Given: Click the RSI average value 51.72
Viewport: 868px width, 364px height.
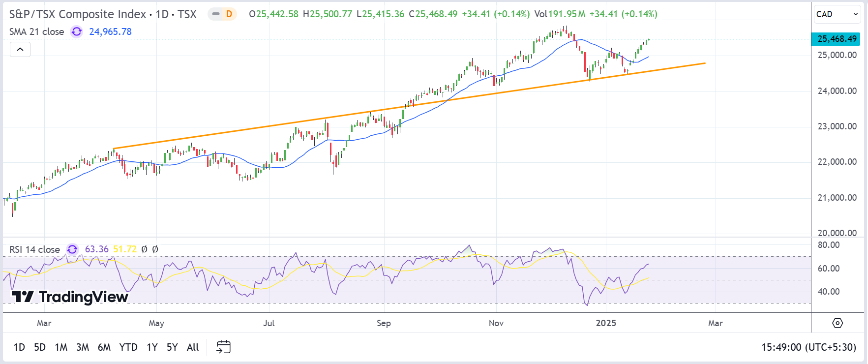Looking at the screenshot, I should click(x=125, y=249).
